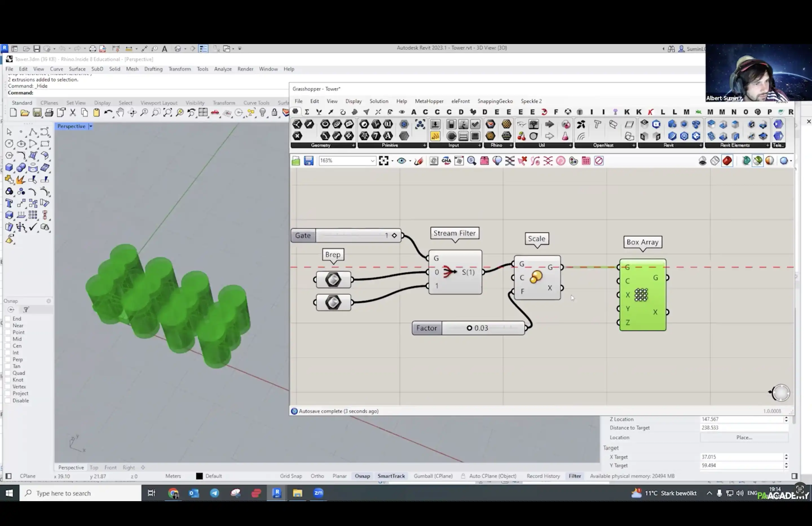
Task: Select the Rhino text T tool in sidebar
Action: (9, 203)
